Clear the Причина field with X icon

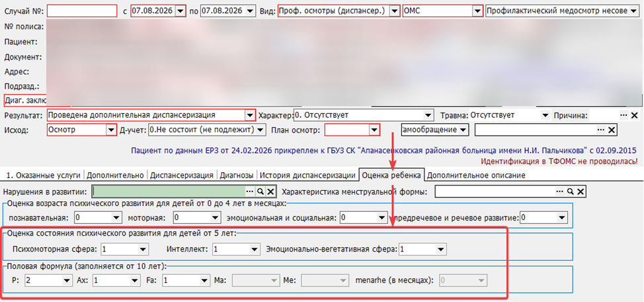(634, 116)
